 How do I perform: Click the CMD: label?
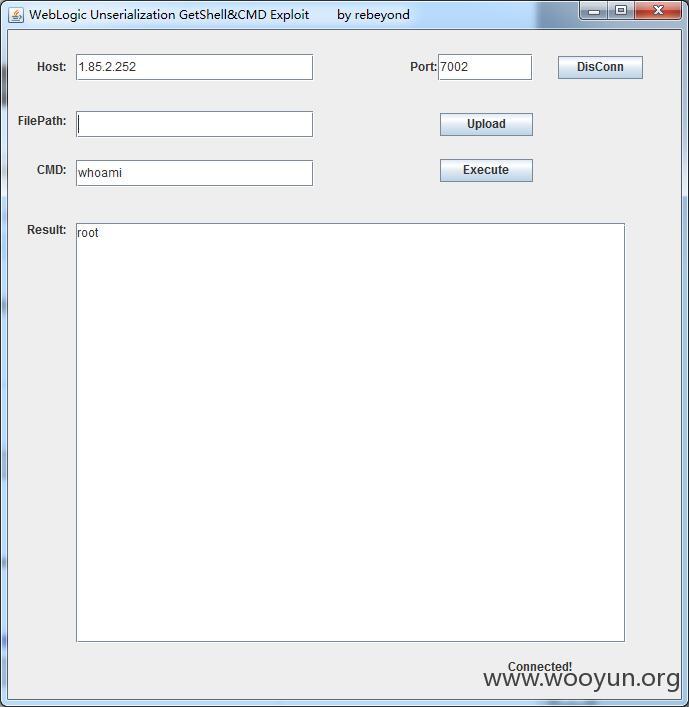[51, 170]
